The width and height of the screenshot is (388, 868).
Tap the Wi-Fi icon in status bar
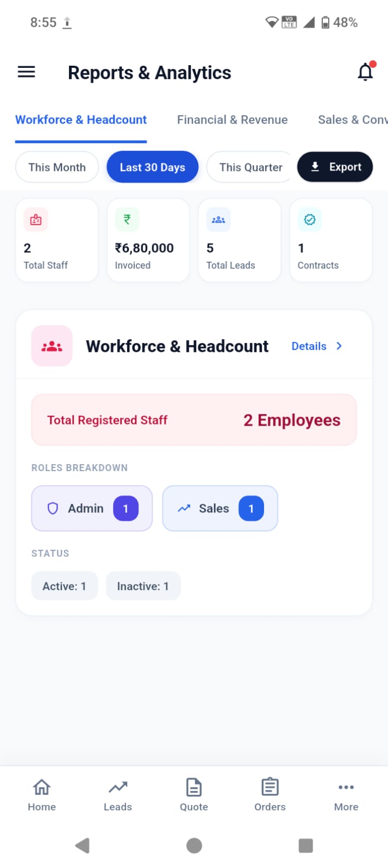272,22
